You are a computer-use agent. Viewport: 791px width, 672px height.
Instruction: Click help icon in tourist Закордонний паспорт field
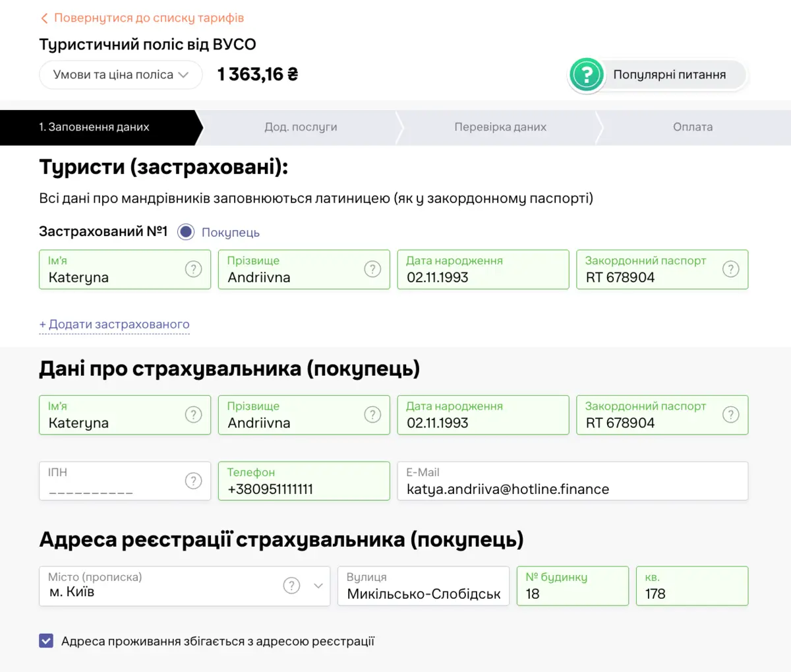[x=730, y=269]
